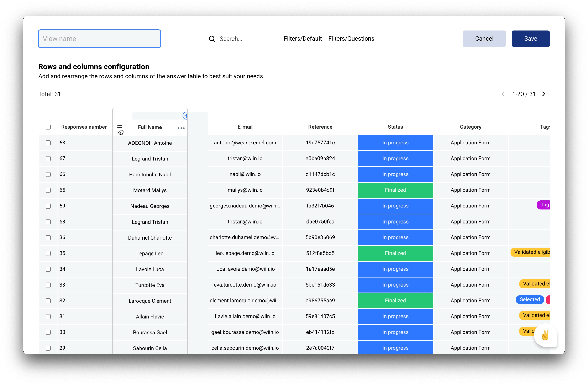Click the Reference column header
The image size is (588, 385).
coord(320,127)
